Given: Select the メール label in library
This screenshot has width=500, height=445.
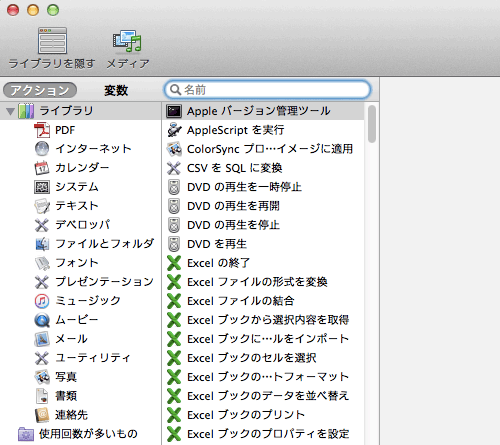Looking at the screenshot, I should (71, 339).
